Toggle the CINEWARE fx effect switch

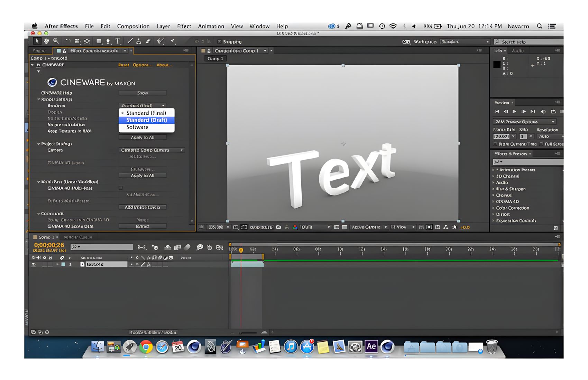[x=38, y=65]
